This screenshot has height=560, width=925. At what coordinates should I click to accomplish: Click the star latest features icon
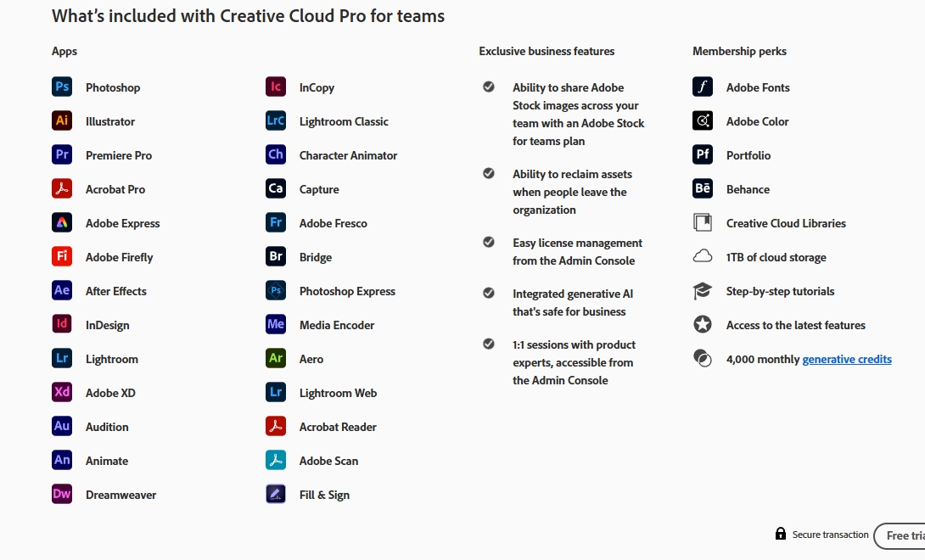coord(703,324)
